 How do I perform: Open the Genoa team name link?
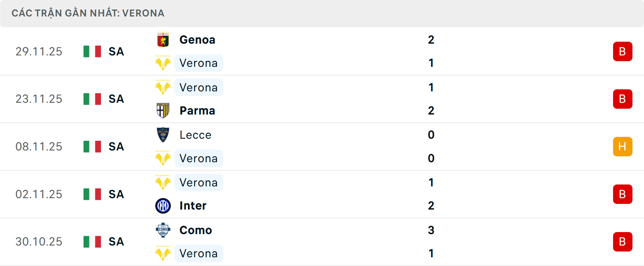coord(197,40)
